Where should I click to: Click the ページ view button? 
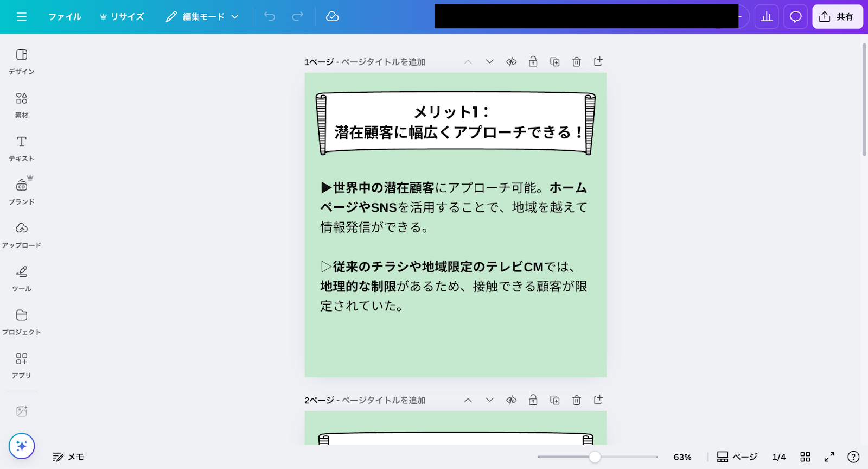click(x=737, y=457)
